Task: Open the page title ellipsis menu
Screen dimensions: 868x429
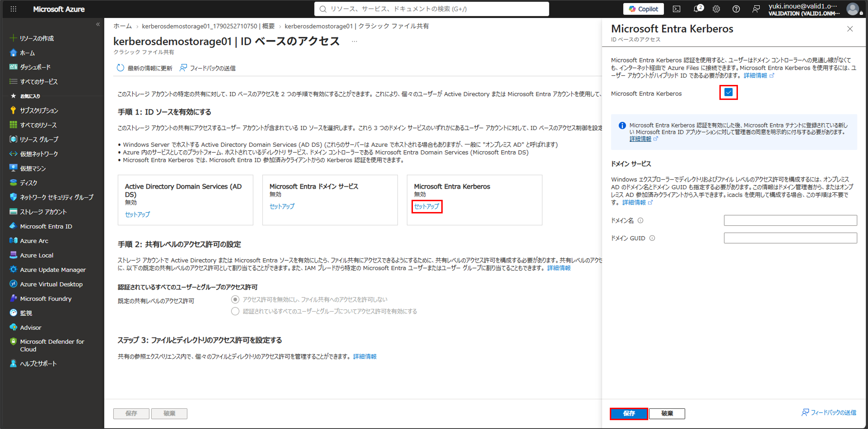Action: (354, 41)
